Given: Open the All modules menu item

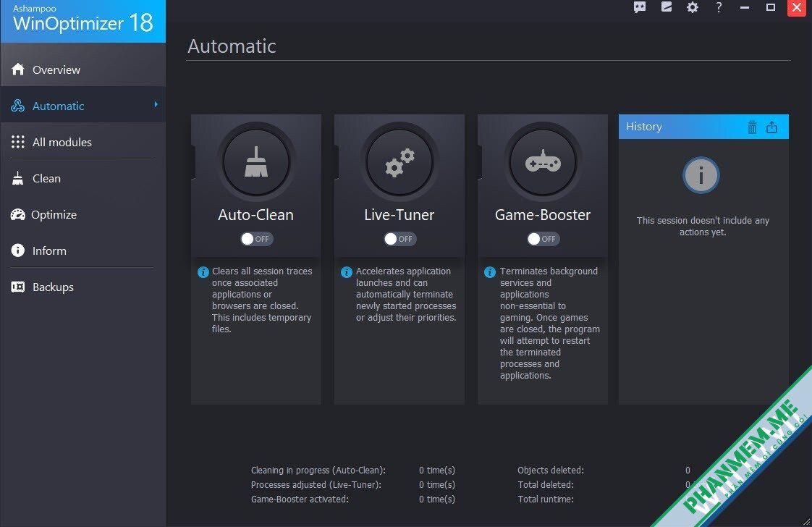Looking at the screenshot, I should coord(83,142).
